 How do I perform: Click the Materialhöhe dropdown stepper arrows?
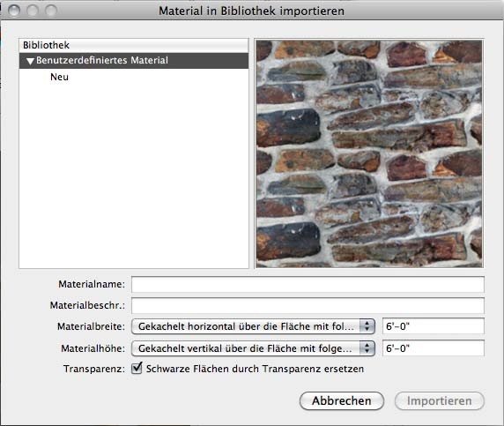(367, 348)
